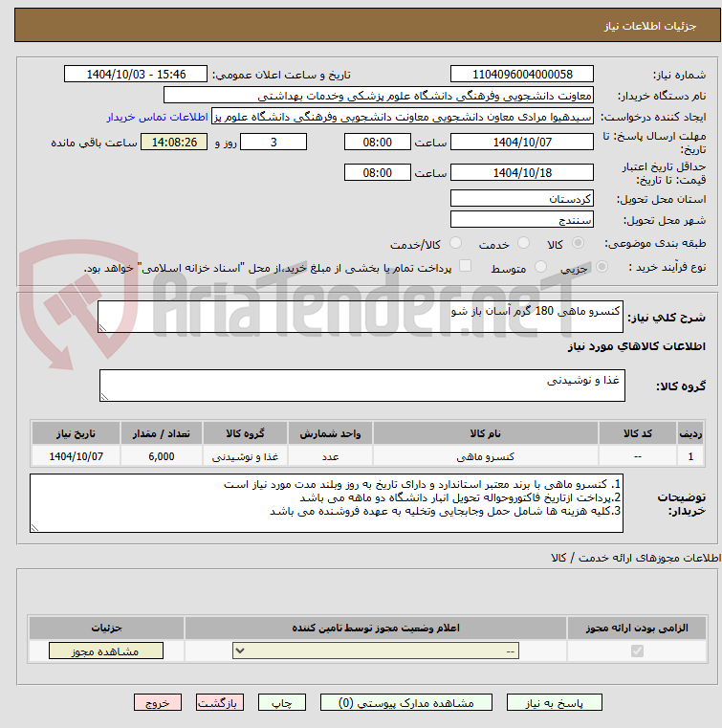
Task: Click the announcement date field 1404/10/03 - 15:46
Action: [x=136, y=75]
